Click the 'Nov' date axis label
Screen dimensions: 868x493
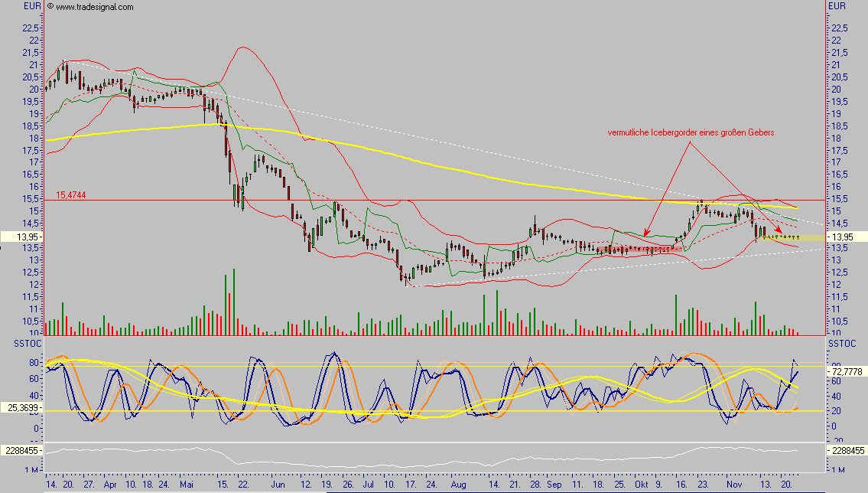pyautogui.click(x=734, y=484)
